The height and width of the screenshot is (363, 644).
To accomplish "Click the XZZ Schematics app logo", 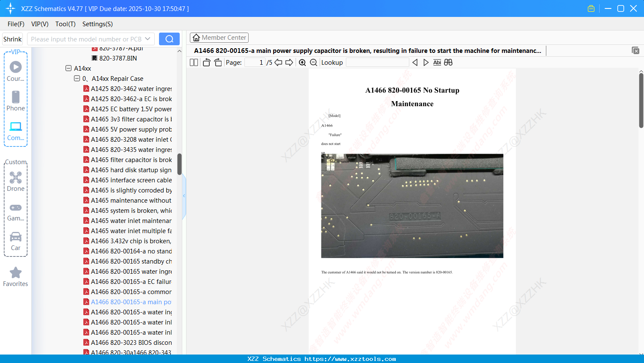I will [x=11, y=8].
